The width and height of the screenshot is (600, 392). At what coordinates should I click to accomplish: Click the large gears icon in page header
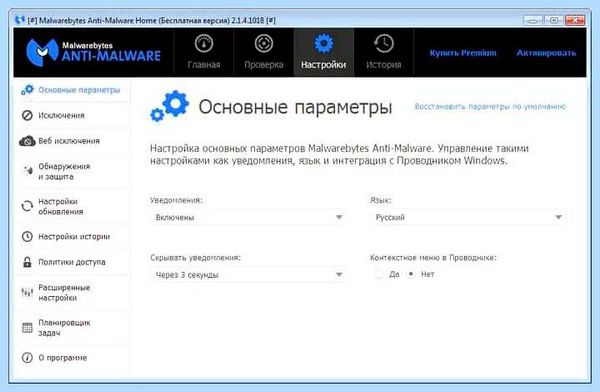(170, 106)
